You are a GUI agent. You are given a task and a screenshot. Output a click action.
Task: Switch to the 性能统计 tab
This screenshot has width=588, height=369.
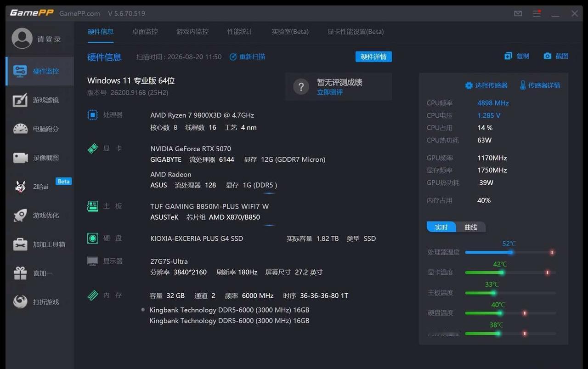click(240, 32)
